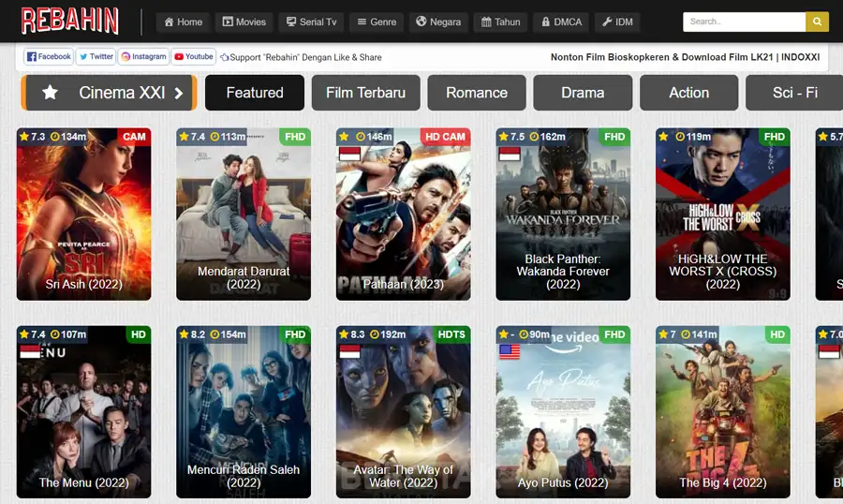Open Mencuri Raden Saleh (2022) poster
The width and height of the screenshot is (843, 504).
[244, 412]
